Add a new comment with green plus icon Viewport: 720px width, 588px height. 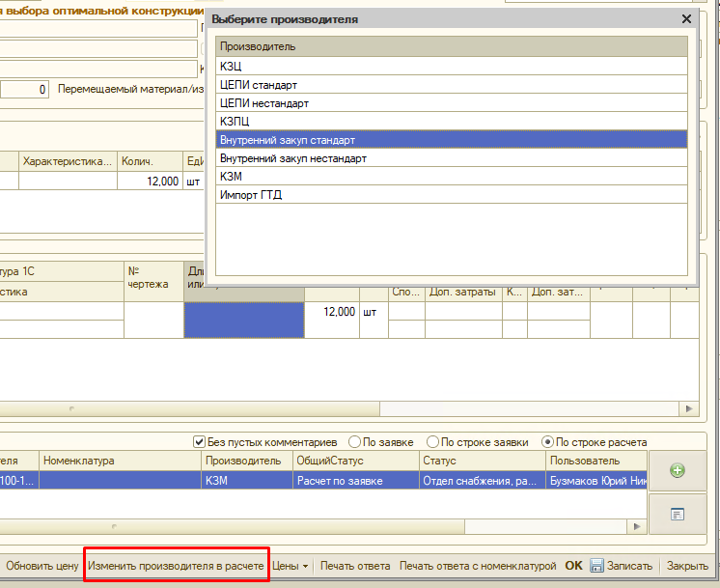(x=678, y=470)
